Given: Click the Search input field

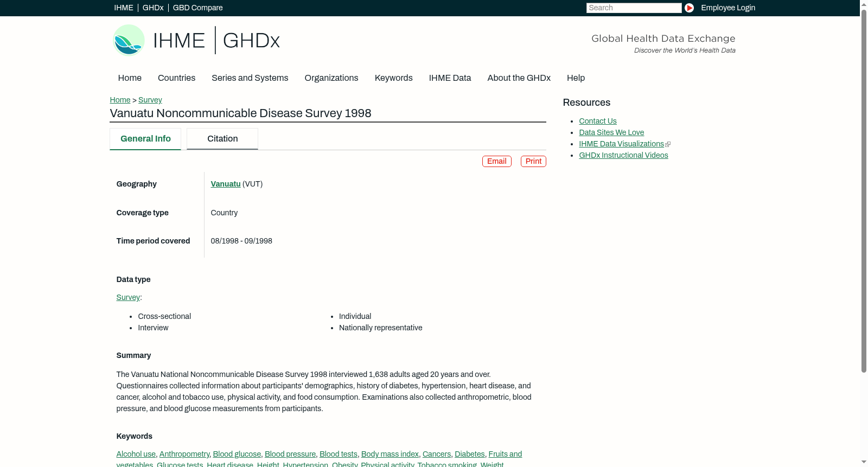Looking at the screenshot, I should coord(634,8).
